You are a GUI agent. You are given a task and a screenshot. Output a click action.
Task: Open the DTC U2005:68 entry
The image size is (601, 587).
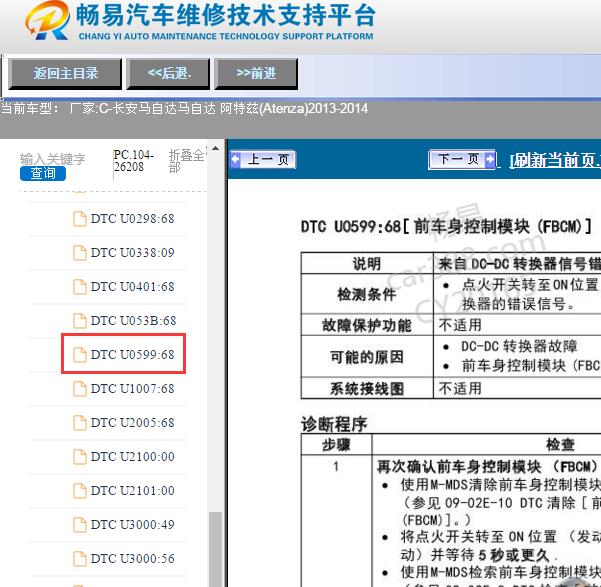132,423
